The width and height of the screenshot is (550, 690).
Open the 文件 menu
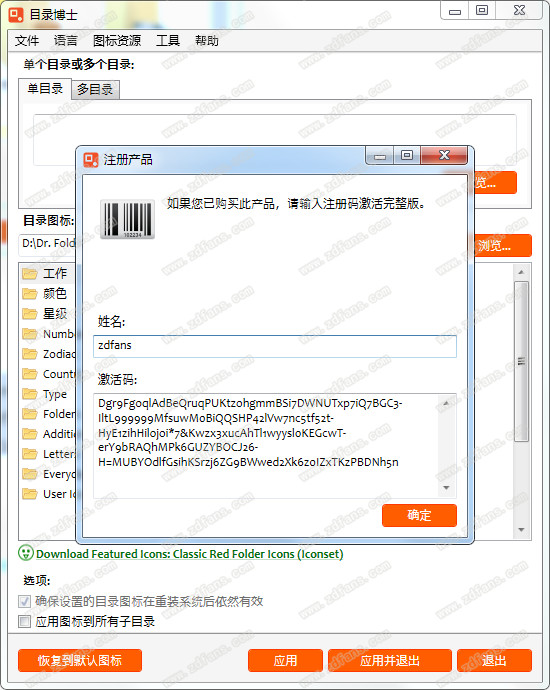coord(27,41)
